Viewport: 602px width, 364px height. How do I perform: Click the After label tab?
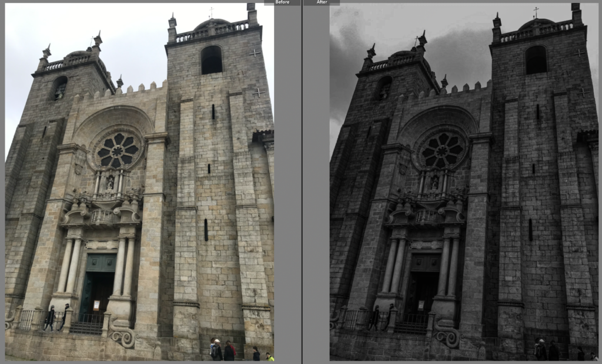click(x=322, y=2)
